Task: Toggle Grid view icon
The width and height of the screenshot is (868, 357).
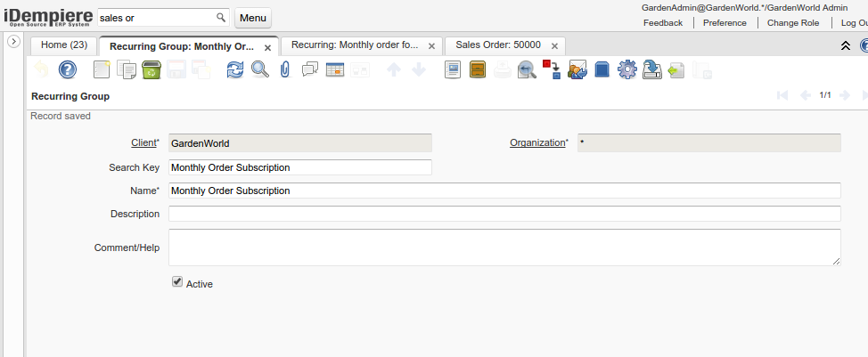Action: click(x=335, y=69)
